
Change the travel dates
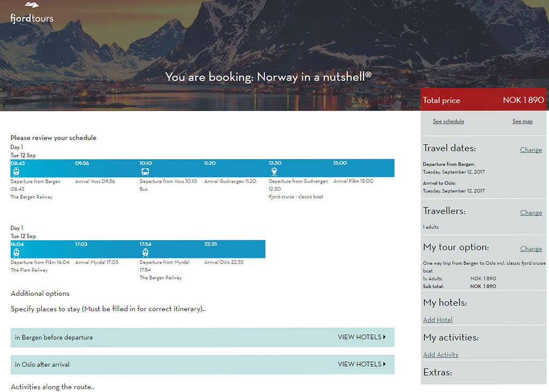531,150
